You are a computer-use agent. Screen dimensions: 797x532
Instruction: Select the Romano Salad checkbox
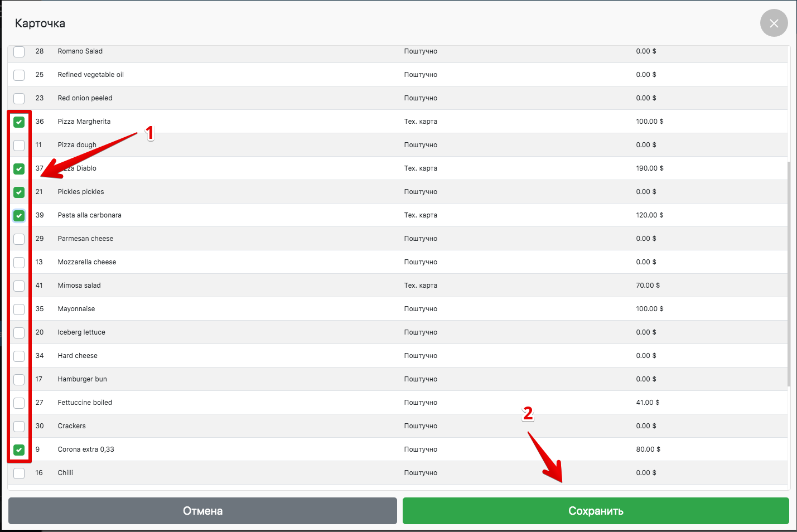(19, 52)
